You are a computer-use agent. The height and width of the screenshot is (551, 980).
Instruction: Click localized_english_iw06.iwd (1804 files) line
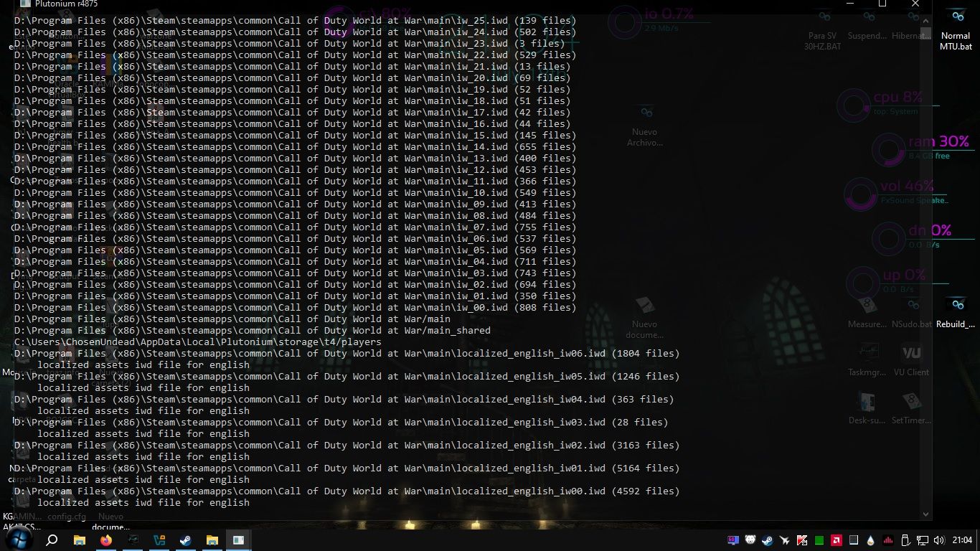point(347,353)
